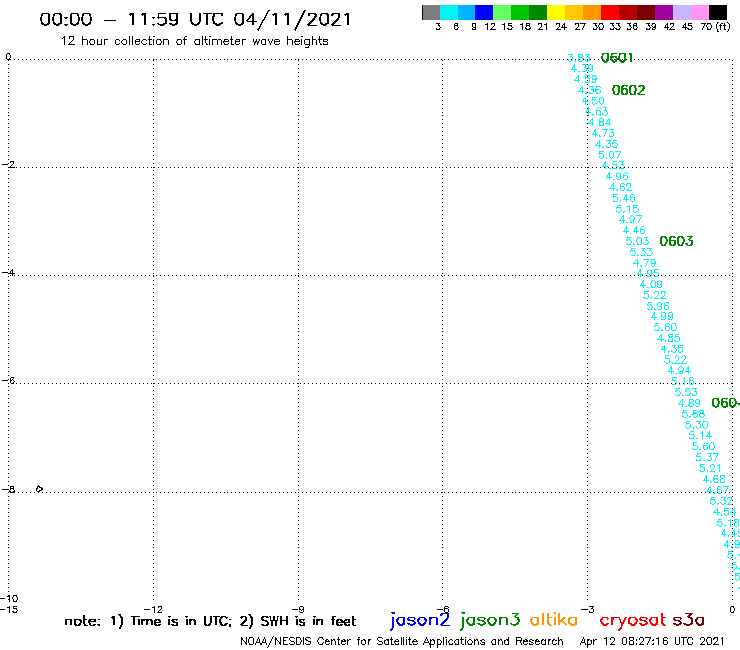Click the jason3 satellite label
The width and height of the screenshot is (740, 650).
[x=490, y=621]
